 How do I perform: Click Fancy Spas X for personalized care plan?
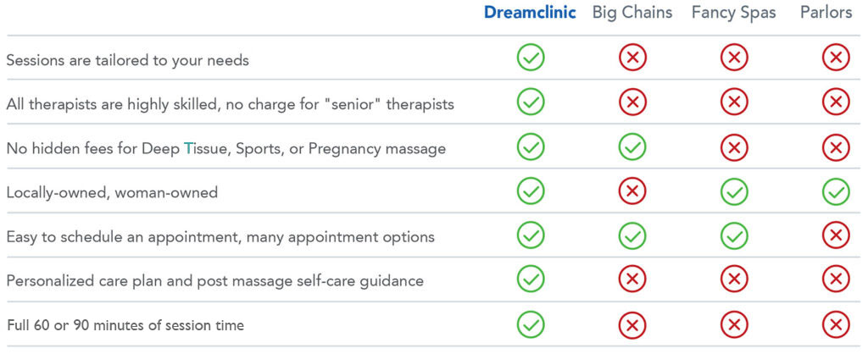[734, 279]
